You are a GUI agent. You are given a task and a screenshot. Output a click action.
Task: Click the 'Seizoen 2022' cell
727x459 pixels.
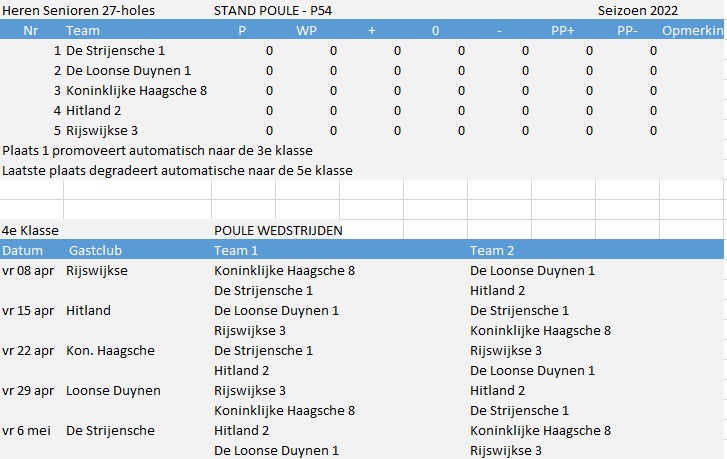pos(638,11)
